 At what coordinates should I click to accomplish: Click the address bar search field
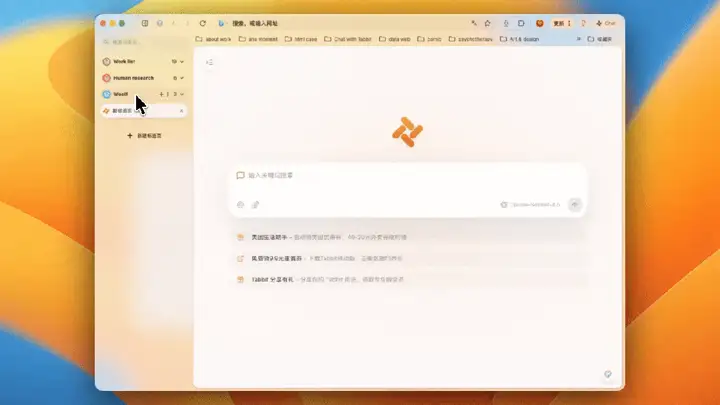(340, 23)
